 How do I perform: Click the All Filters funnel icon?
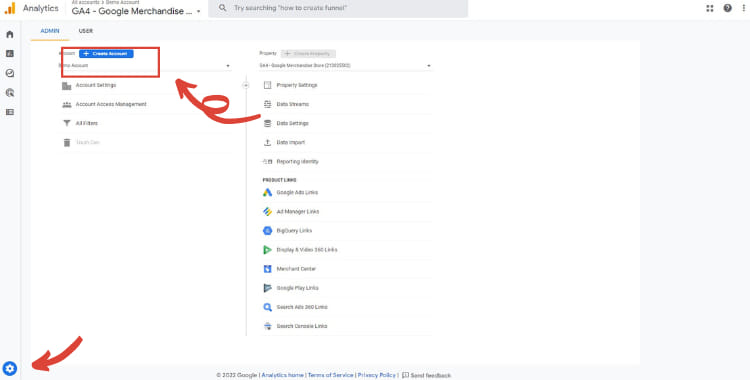pyautogui.click(x=66, y=123)
